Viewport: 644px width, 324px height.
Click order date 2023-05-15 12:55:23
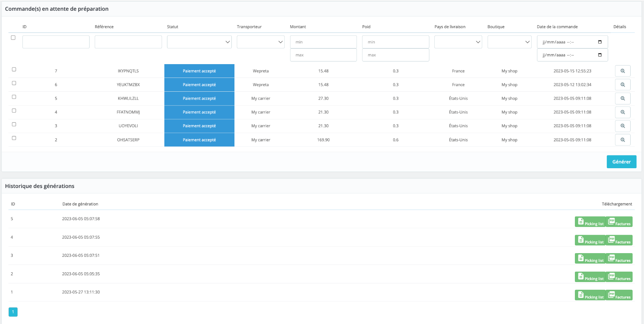pyautogui.click(x=572, y=71)
